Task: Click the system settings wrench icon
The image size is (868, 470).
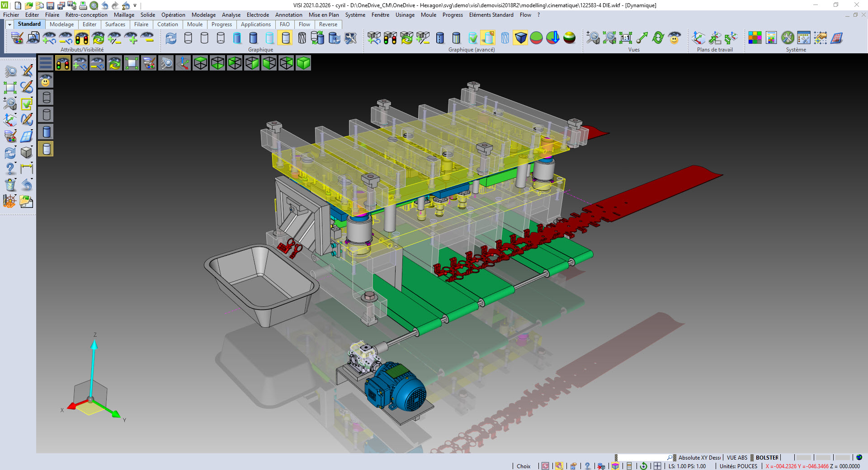Action: click(x=787, y=38)
